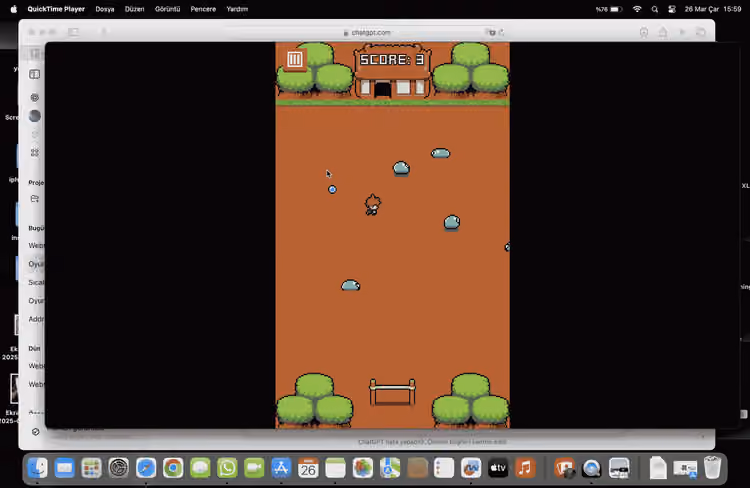Open Calendar showing 26 in the Dock
This screenshot has height=488, width=750.
click(309, 468)
